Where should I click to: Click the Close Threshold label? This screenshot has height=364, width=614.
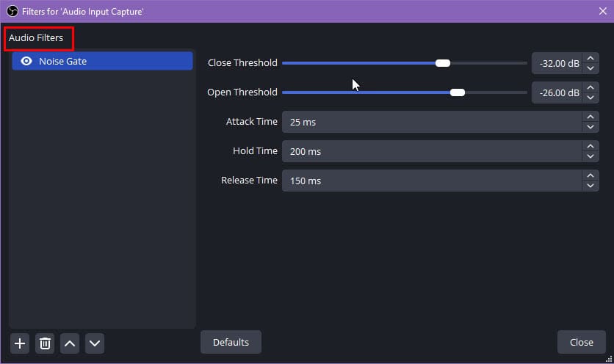[242, 63]
